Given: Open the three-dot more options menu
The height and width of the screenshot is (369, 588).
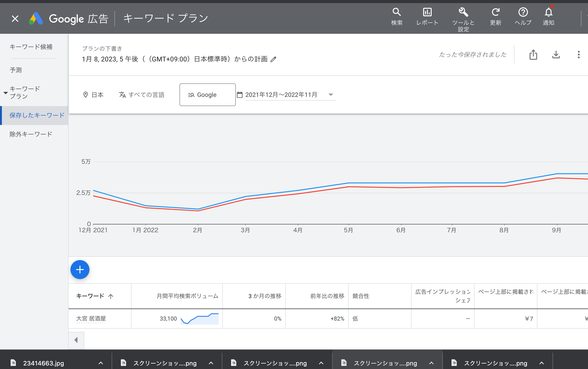Looking at the screenshot, I should click(579, 55).
